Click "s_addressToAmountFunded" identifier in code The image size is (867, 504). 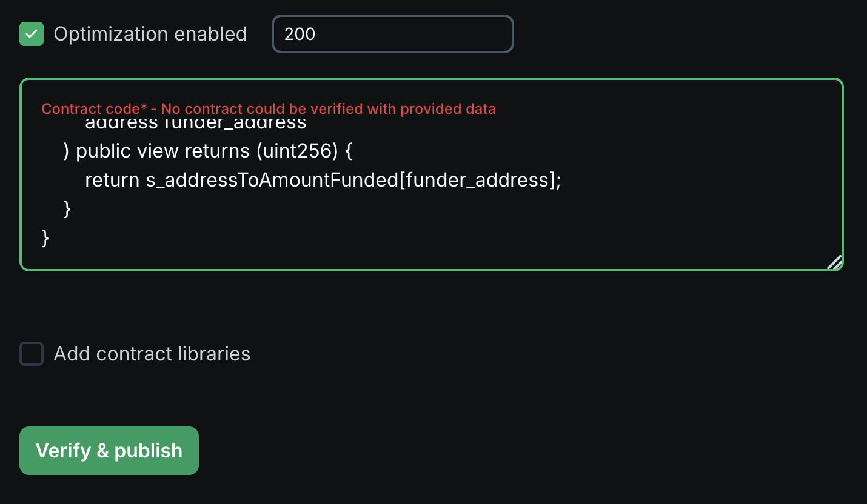272,180
